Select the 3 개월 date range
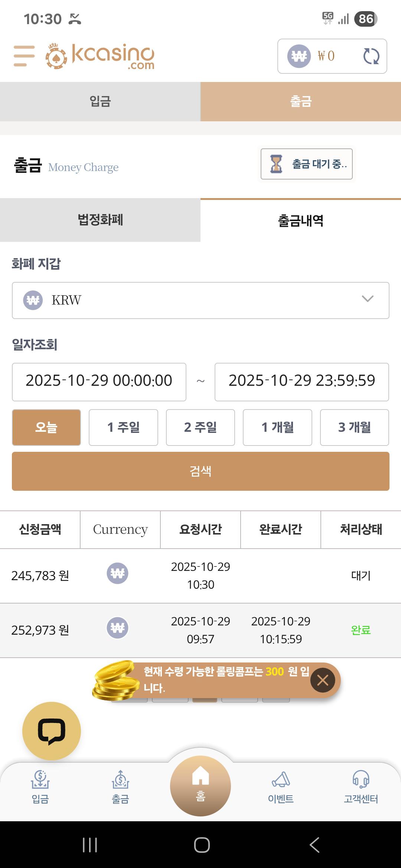 point(354,427)
